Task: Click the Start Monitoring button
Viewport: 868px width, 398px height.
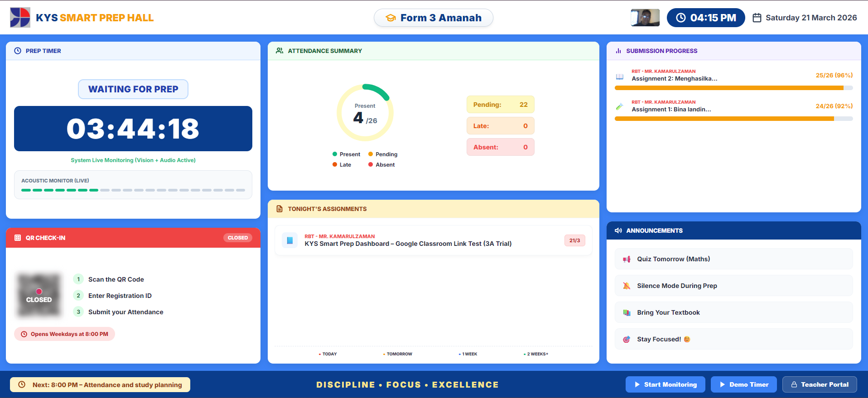Action: point(665,384)
